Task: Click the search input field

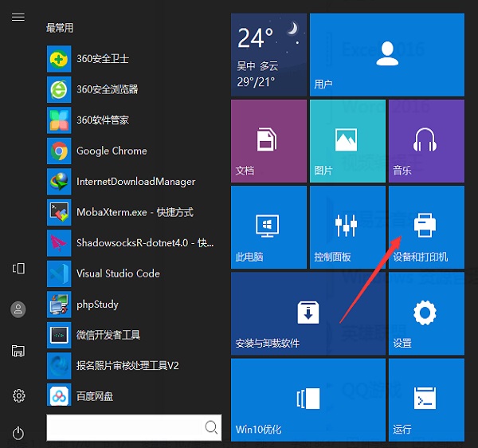Action: (x=123, y=427)
